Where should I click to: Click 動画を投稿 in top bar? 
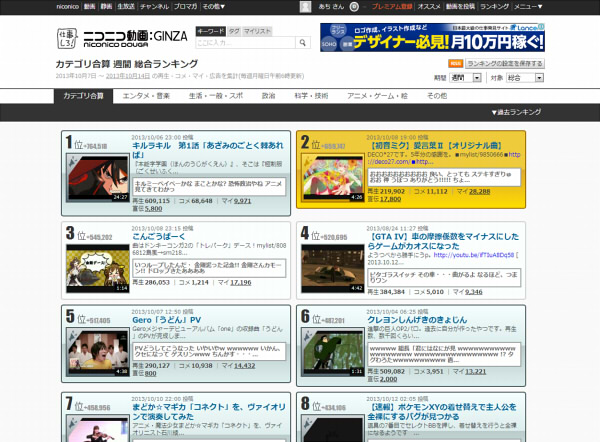[460, 7]
